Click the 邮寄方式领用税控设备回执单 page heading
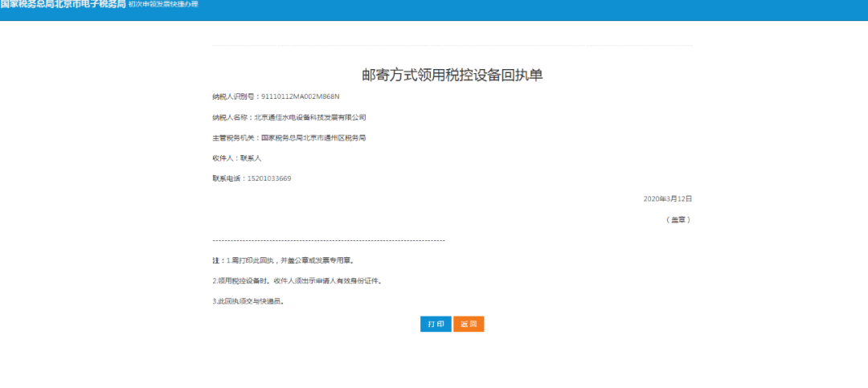Image resolution: width=868 pixels, height=388 pixels. 452,76
